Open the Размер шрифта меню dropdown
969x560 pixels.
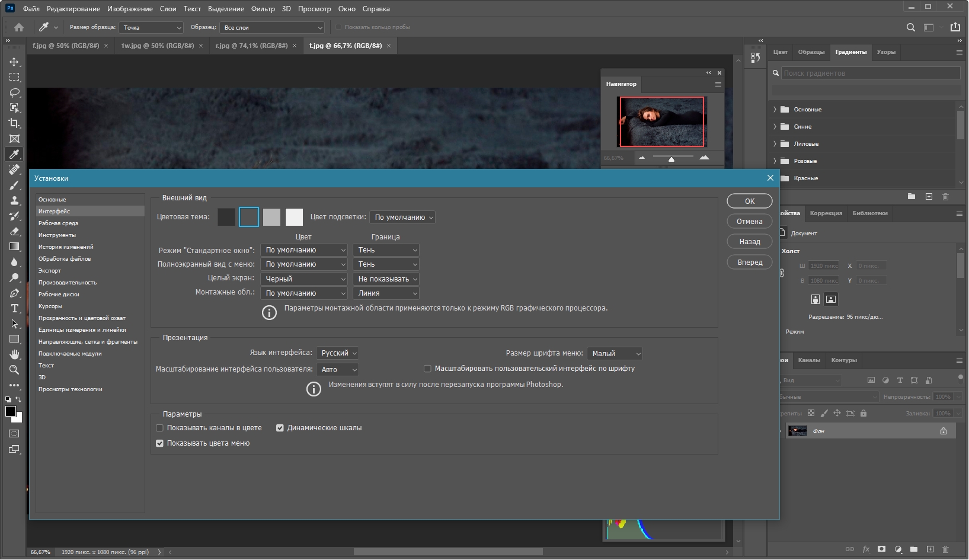pyautogui.click(x=615, y=354)
